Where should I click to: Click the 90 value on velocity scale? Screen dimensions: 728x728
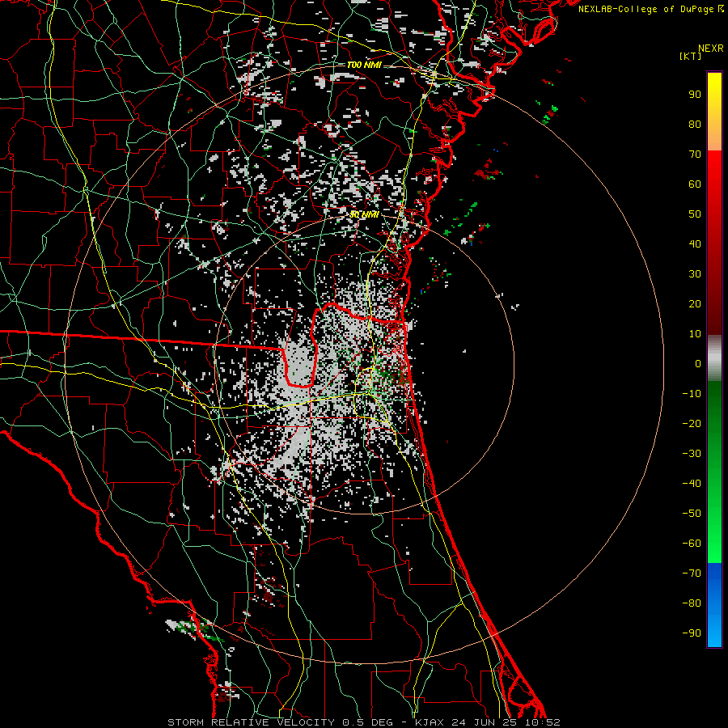click(695, 95)
